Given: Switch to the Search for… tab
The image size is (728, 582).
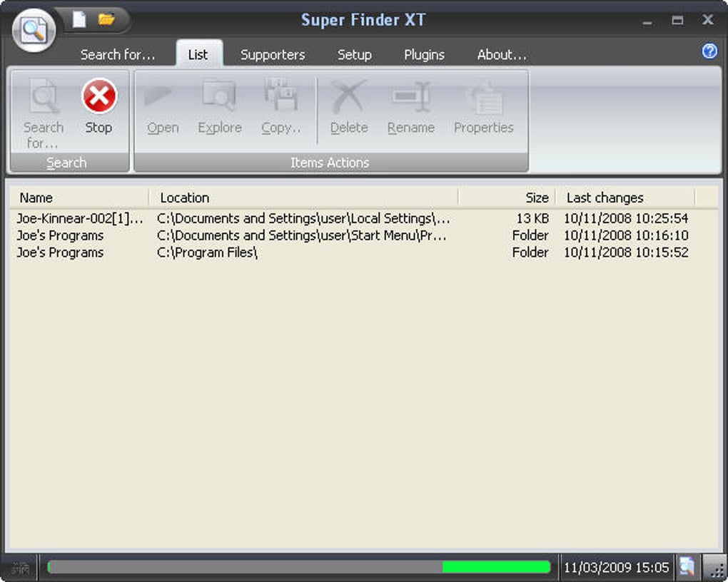Looking at the screenshot, I should coord(118,55).
